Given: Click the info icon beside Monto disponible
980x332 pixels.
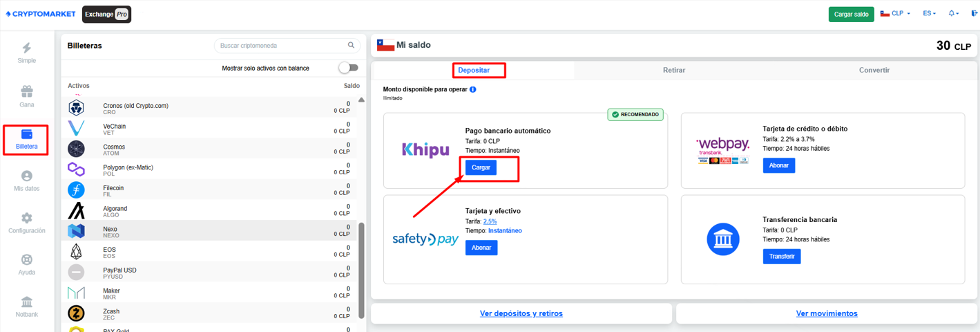Looking at the screenshot, I should pos(473,90).
